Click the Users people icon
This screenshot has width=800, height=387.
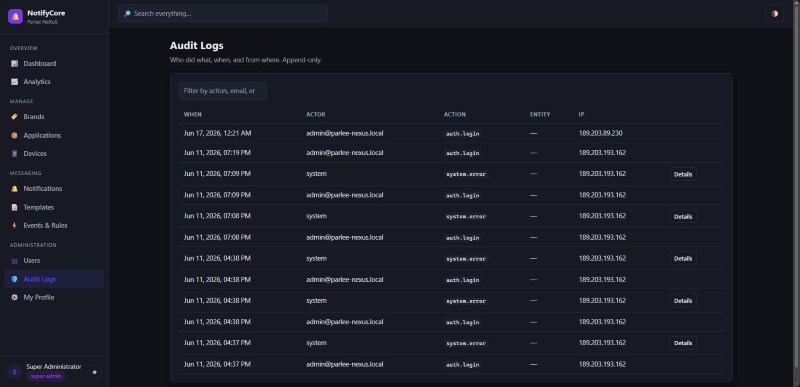click(14, 261)
